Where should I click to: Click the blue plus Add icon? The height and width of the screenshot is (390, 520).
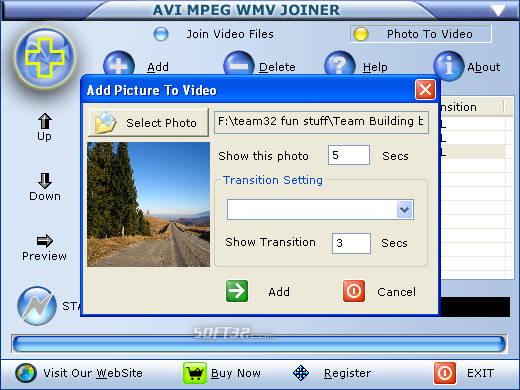[x=119, y=63]
